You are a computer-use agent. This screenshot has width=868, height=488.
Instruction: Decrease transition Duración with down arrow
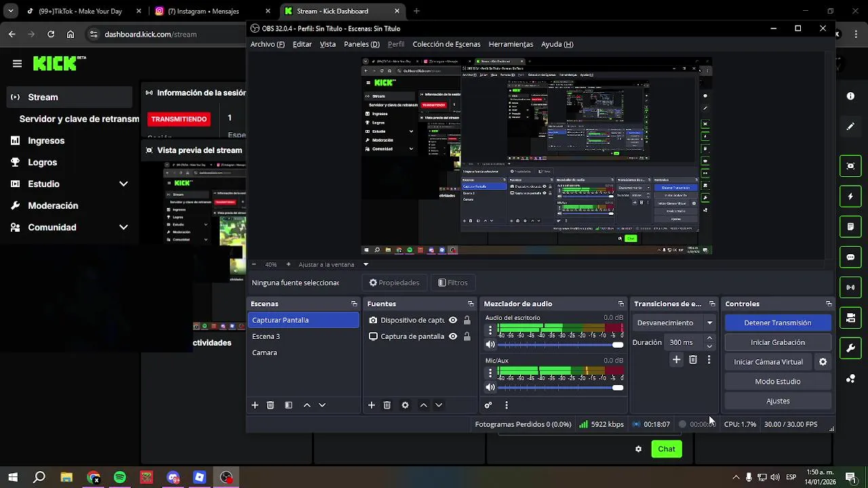coord(709,346)
